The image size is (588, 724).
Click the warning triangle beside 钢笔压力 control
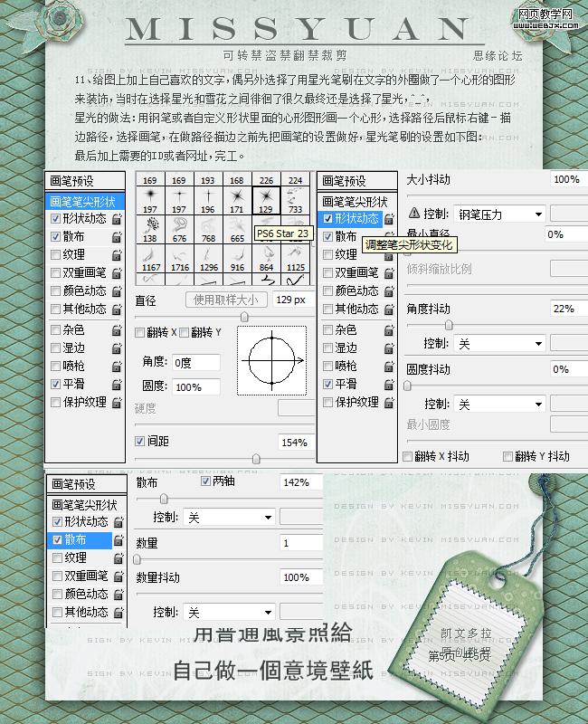click(414, 214)
